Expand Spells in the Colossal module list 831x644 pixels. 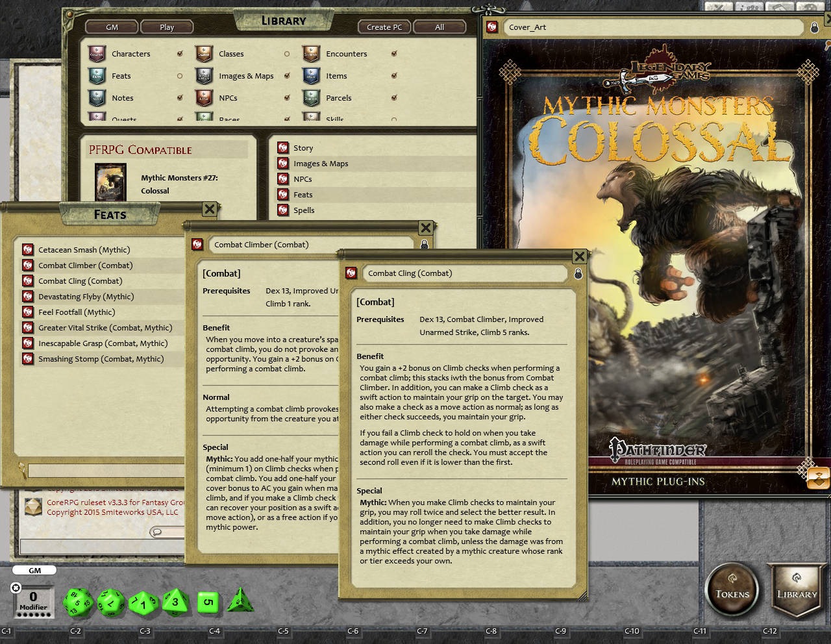[304, 210]
